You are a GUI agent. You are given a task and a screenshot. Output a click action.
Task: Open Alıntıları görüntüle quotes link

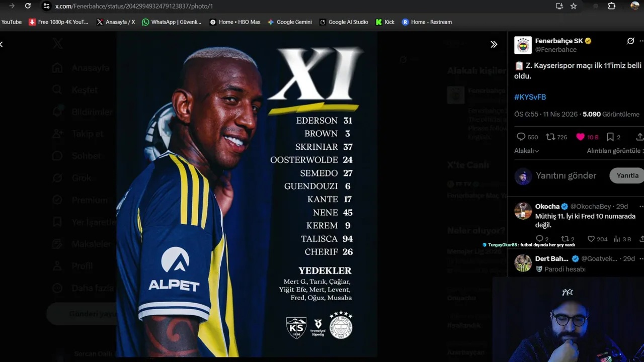(615, 151)
